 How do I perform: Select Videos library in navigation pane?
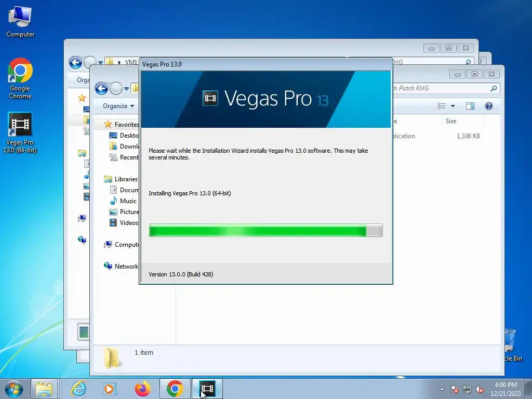click(x=124, y=222)
